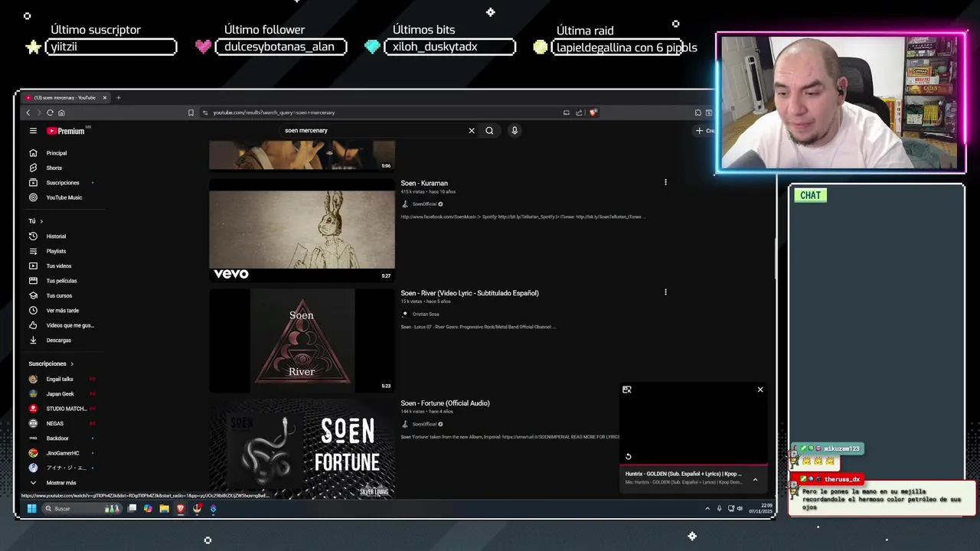Click the browser address bar URL
The image size is (980, 551).
point(273,112)
